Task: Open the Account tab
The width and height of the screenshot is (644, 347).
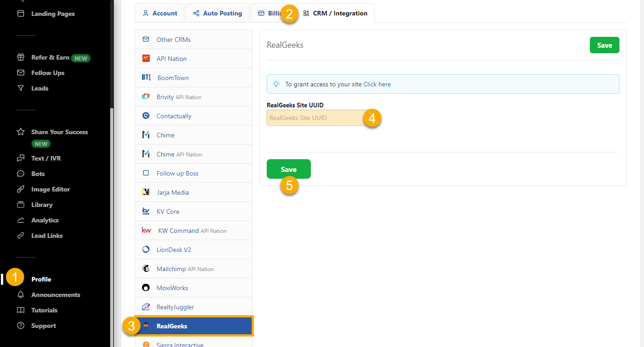Action: pos(160,13)
